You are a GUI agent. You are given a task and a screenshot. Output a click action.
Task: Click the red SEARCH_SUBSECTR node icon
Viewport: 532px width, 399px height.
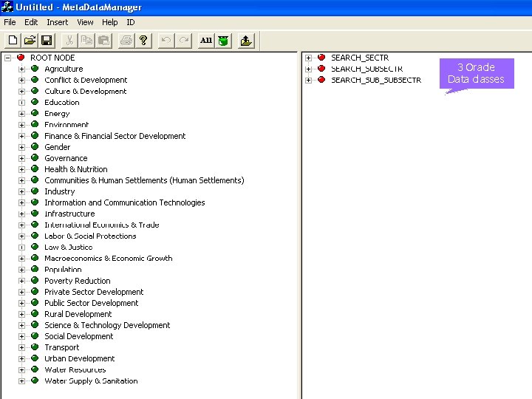pyautogui.click(x=321, y=69)
